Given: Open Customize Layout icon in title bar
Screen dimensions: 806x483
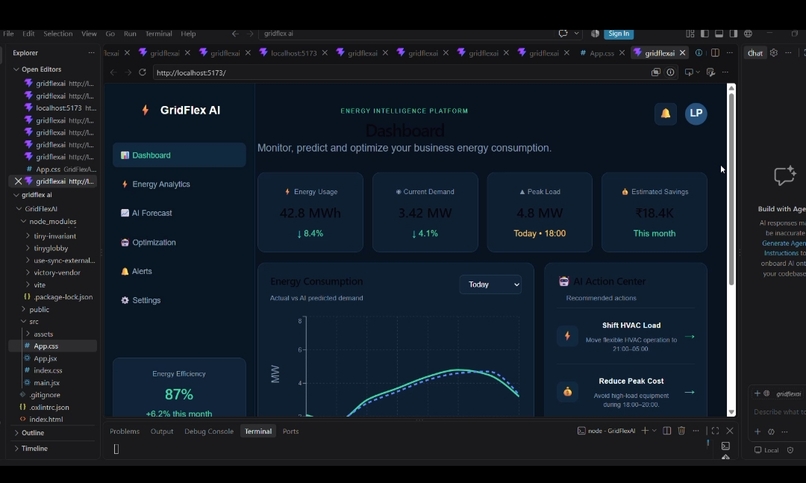Looking at the screenshot, I should coord(690,33).
